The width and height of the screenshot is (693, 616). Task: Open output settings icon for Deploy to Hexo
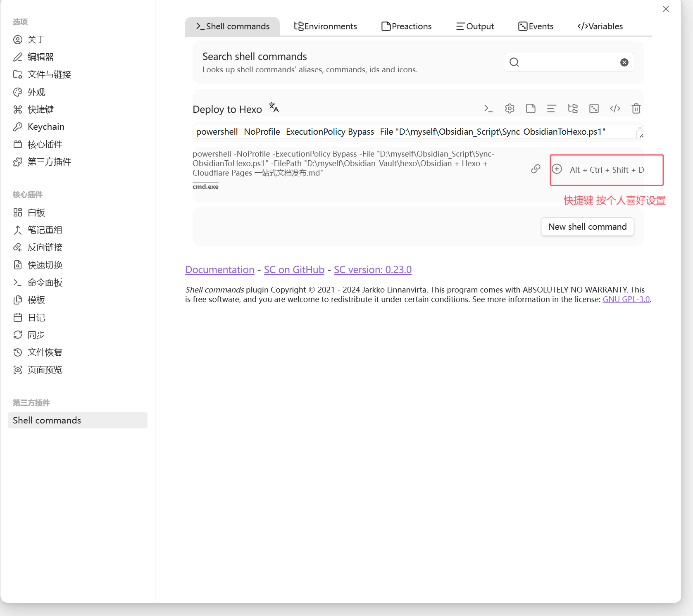551,109
